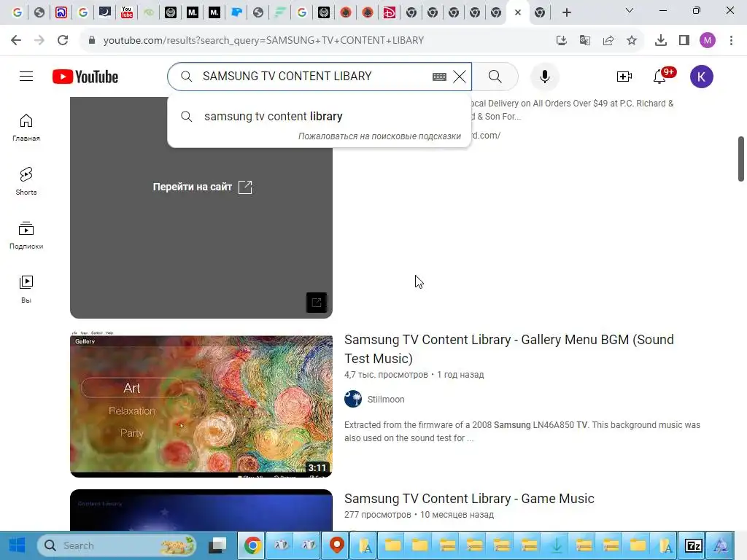The width and height of the screenshot is (747, 560).
Task: Click the magnifier search button
Action: [x=495, y=77]
